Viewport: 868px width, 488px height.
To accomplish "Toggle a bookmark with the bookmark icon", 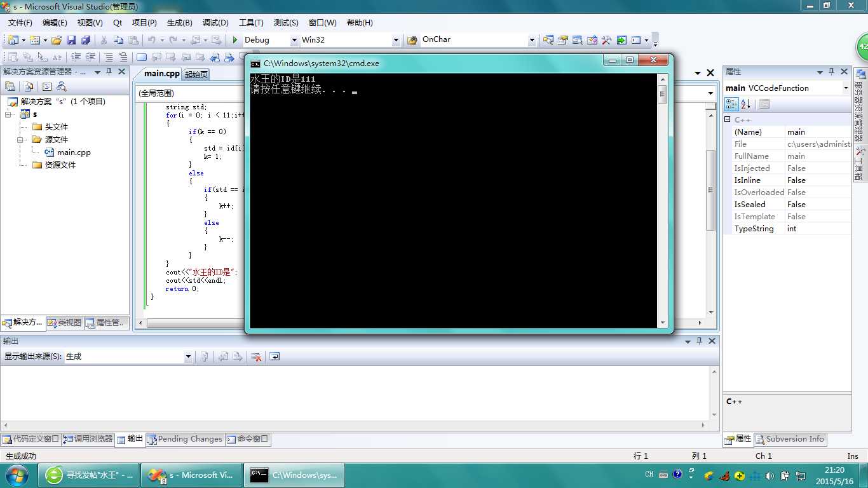I will (141, 57).
